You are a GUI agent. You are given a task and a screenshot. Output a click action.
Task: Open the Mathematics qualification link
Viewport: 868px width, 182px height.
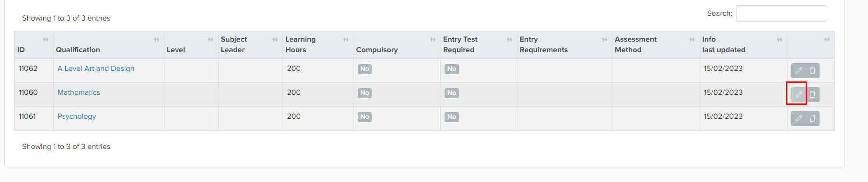pyautogui.click(x=79, y=92)
